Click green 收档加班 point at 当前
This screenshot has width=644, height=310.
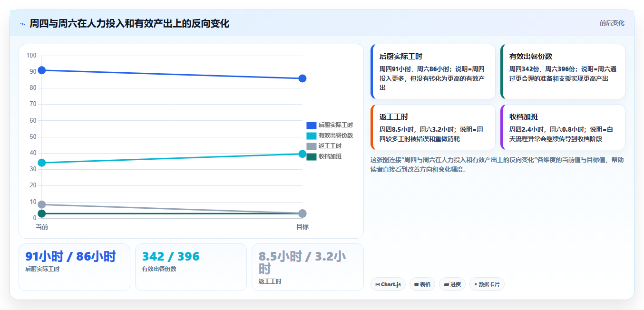42,214
